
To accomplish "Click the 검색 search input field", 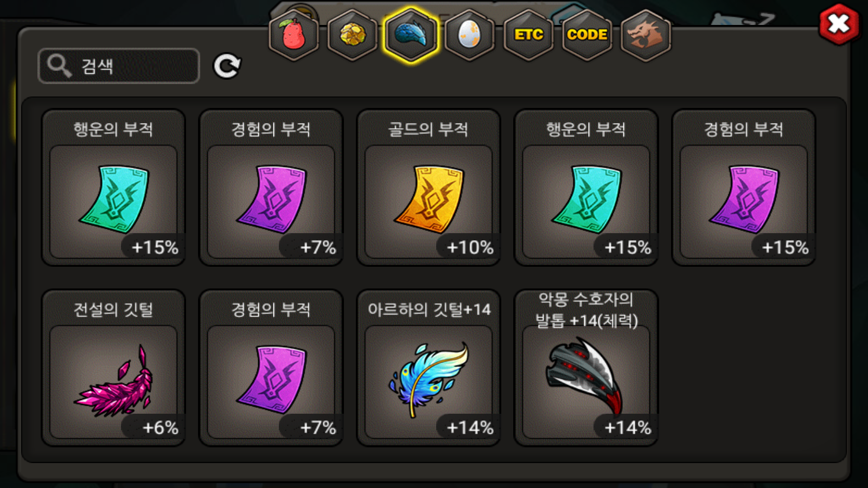I will click(x=119, y=66).
